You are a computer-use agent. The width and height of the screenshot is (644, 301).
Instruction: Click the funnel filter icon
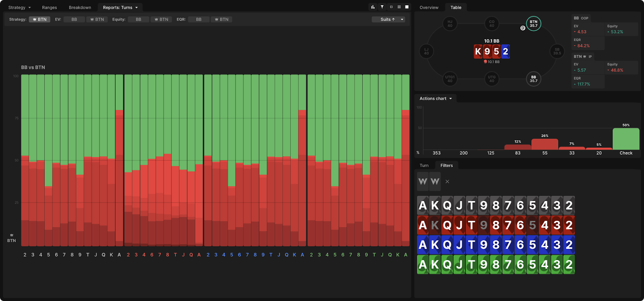coord(382,7)
